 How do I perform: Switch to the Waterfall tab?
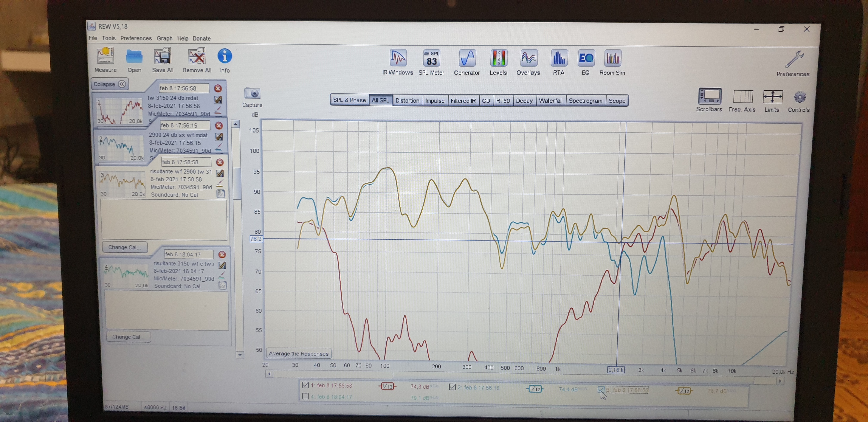tap(550, 101)
